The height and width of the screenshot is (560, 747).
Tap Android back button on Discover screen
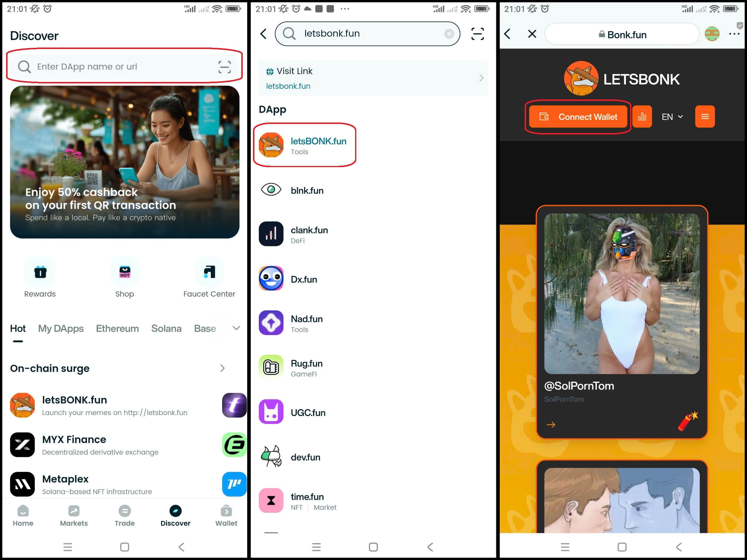[181, 547]
